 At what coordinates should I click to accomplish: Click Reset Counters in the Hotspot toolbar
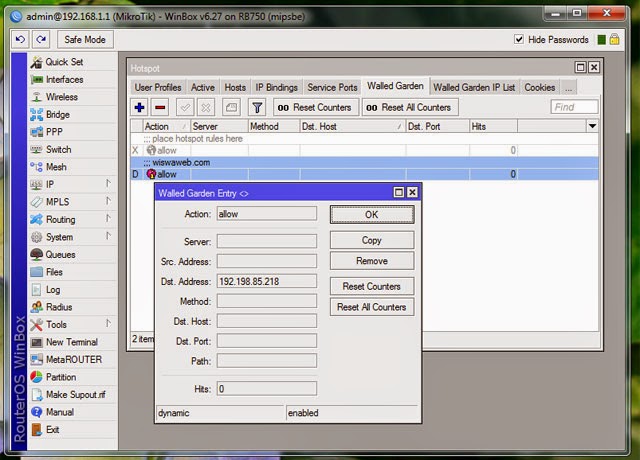click(316, 107)
